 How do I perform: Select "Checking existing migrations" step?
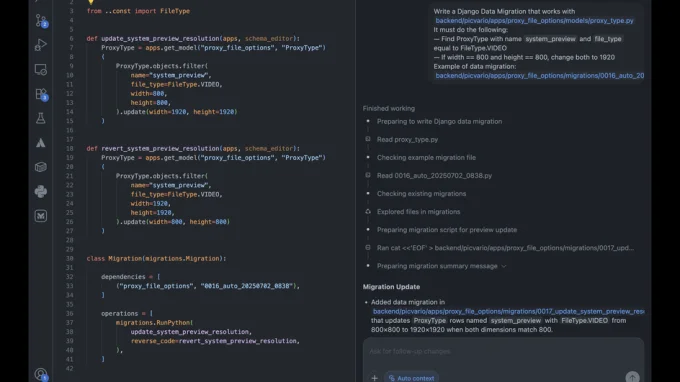pos(422,194)
